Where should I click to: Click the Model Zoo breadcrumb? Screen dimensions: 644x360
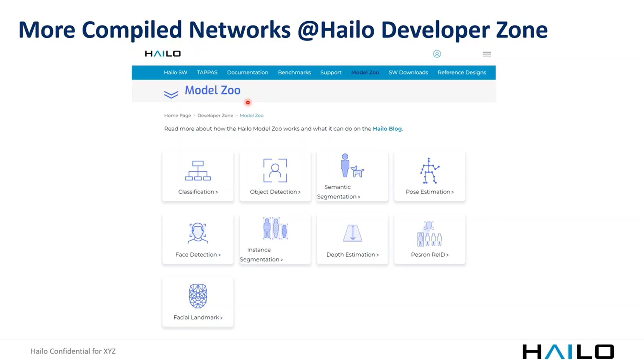251,115
